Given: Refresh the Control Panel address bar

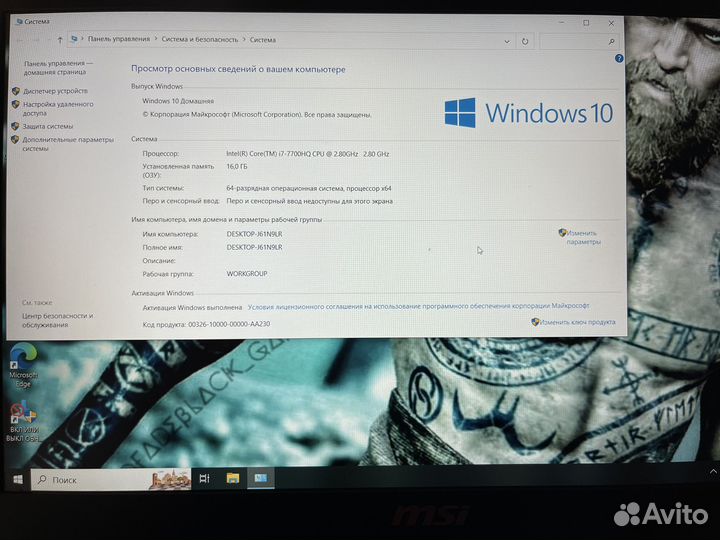Looking at the screenshot, I should click(x=526, y=41).
